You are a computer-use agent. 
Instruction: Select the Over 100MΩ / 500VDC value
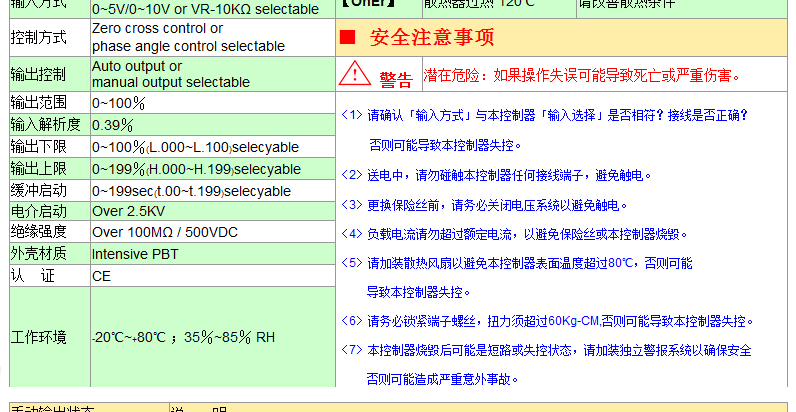[164, 232]
